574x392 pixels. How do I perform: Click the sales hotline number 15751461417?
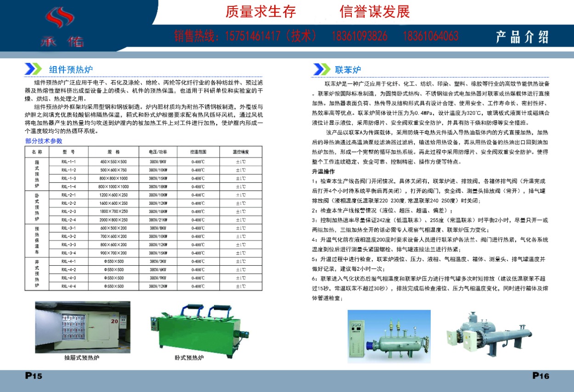[253, 36]
